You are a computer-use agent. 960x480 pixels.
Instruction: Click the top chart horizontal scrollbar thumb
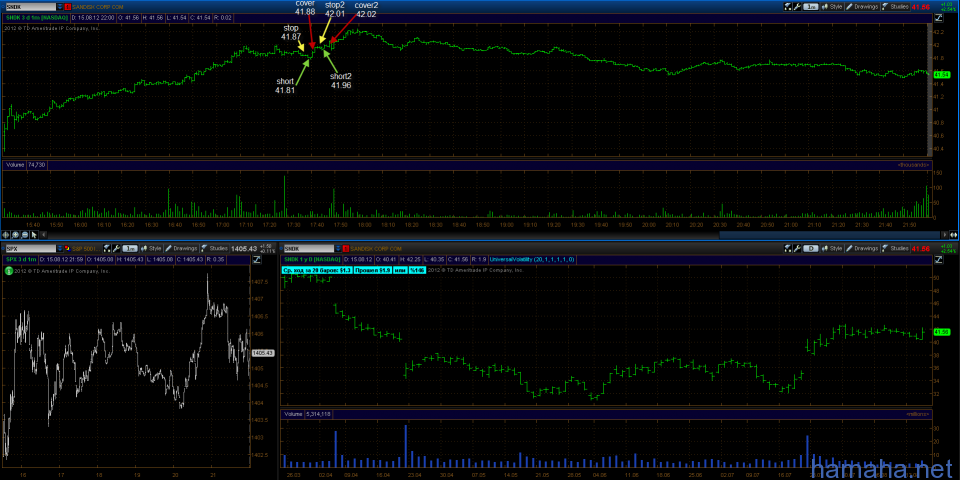tap(830, 234)
